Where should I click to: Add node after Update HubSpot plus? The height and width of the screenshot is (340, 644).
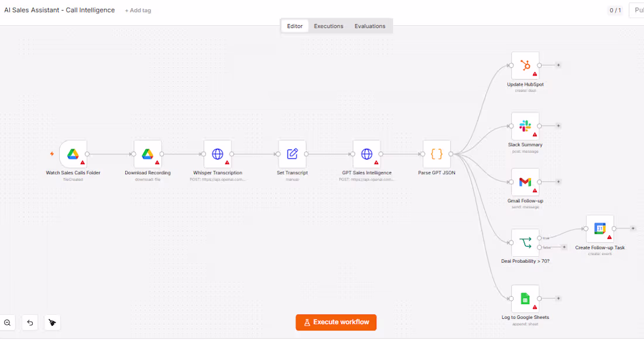(558, 65)
